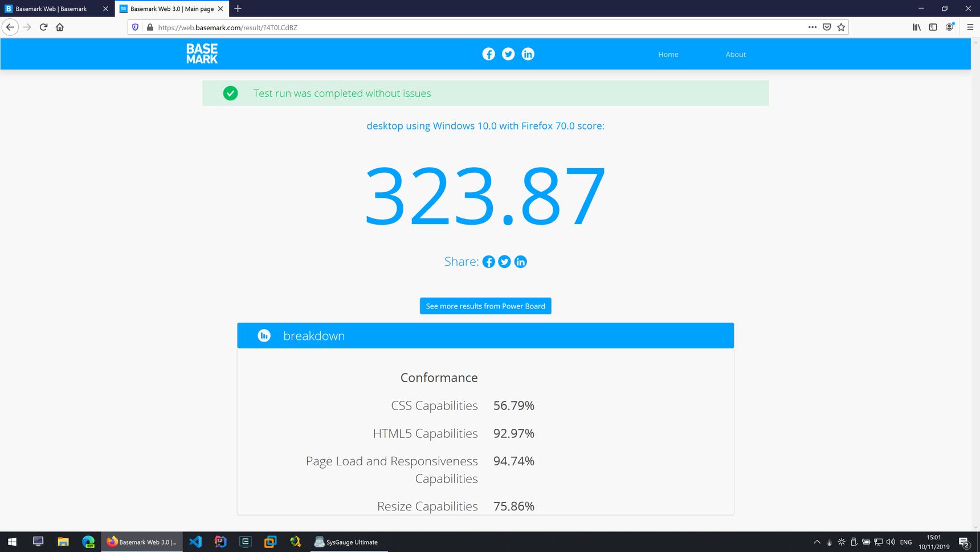Open the Firefox hamburger menu

970,27
